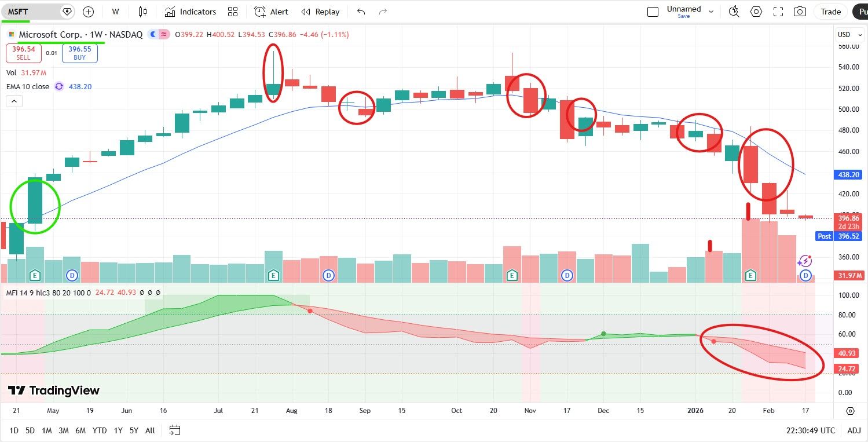
Task: Take a chart snapshot with camera icon
Action: (x=800, y=12)
